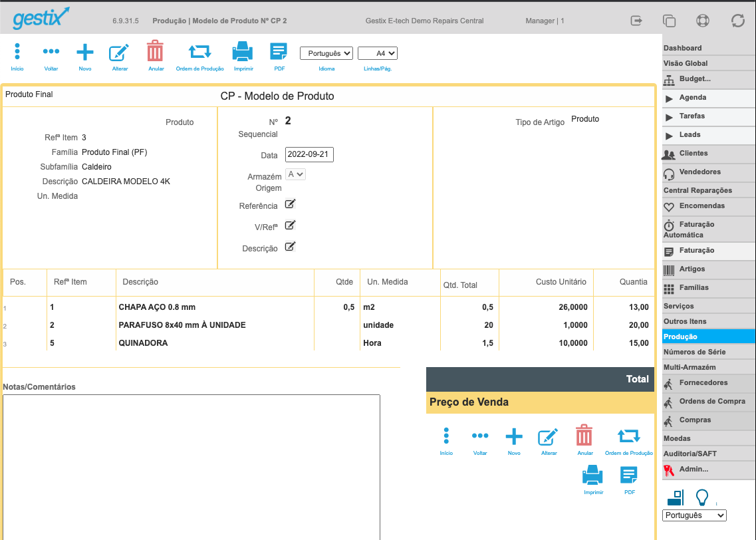The width and height of the screenshot is (756, 540).
Task: Open the Armazém Origem dropdown
Action: point(296,174)
